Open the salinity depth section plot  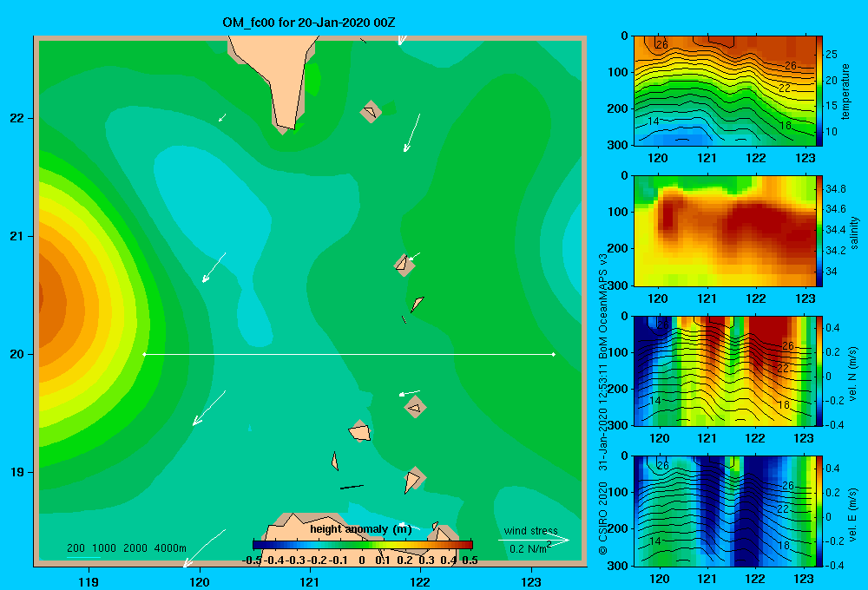pos(725,232)
